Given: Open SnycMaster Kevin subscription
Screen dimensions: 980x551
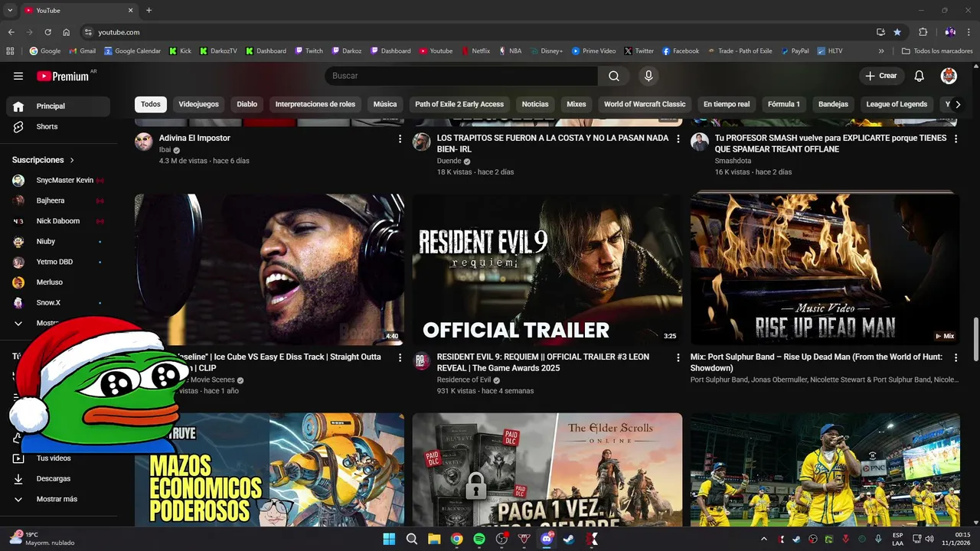Looking at the screenshot, I should (x=58, y=180).
